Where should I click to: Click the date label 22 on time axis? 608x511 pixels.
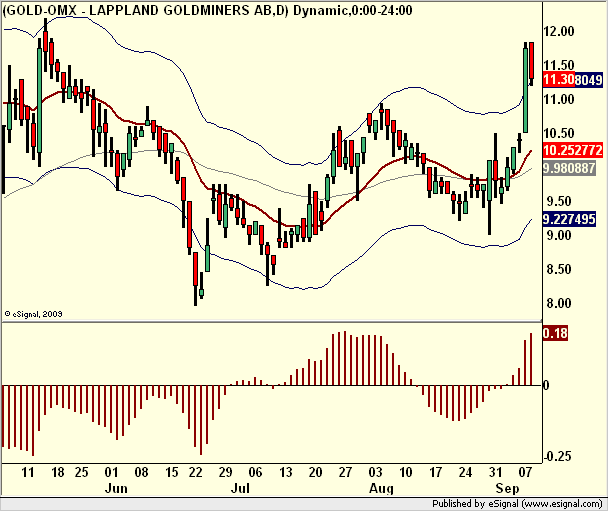pyautogui.click(x=195, y=472)
